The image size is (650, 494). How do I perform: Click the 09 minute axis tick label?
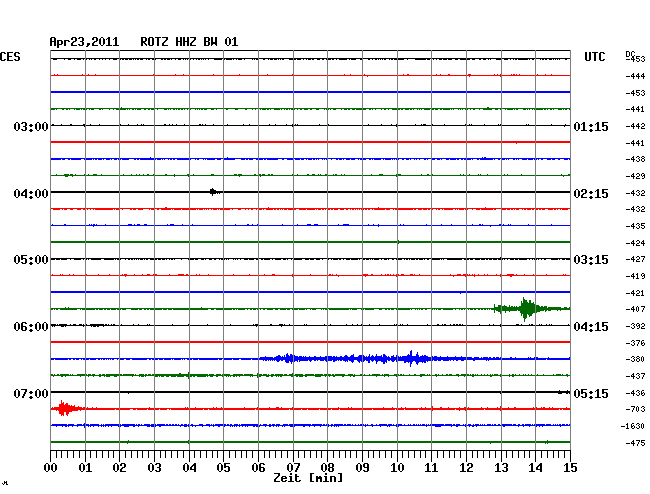point(362,468)
